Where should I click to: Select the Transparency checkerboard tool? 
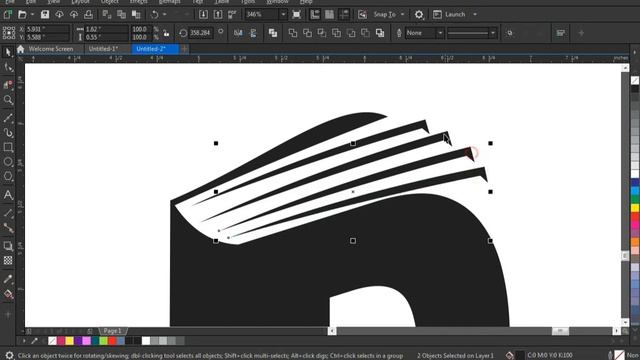pyautogui.click(x=8, y=260)
